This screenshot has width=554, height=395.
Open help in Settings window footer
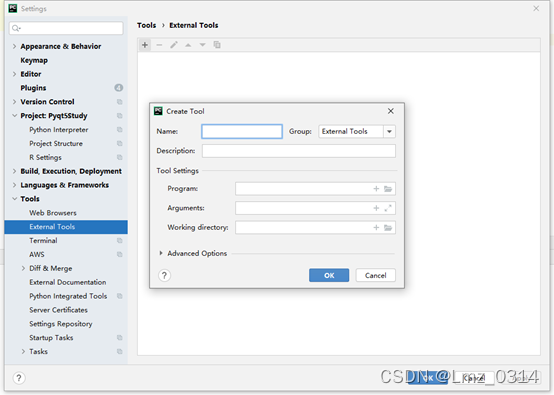tap(19, 378)
